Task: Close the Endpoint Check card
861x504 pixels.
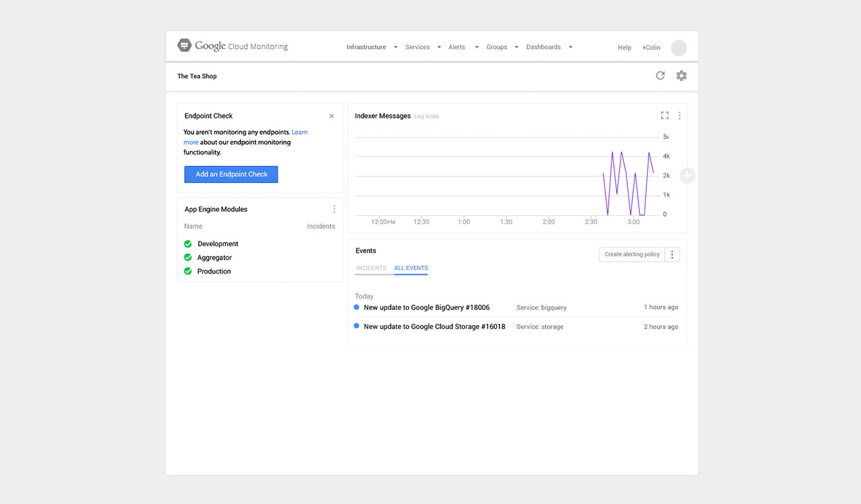Action: pos(332,116)
